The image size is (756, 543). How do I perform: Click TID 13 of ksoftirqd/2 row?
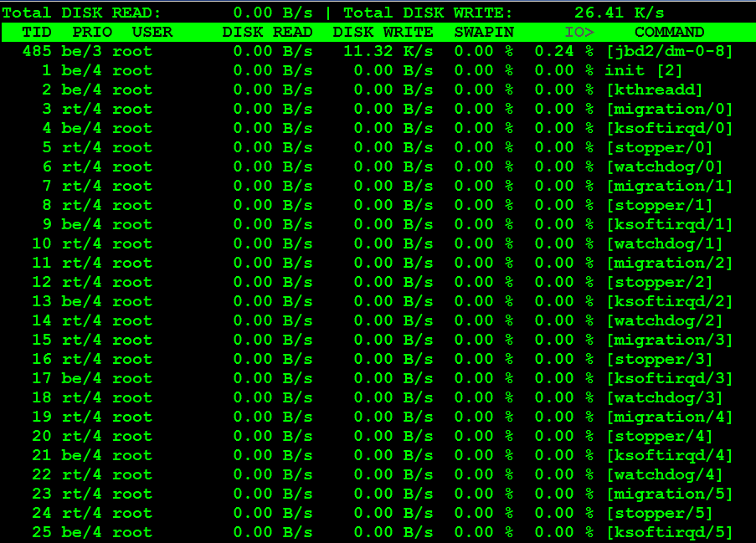coord(42,301)
